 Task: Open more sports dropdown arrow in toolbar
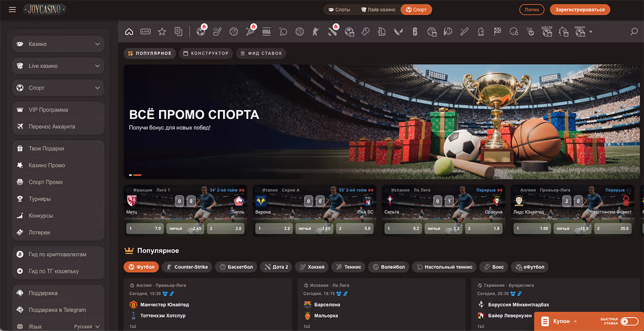[x=591, y=32]
